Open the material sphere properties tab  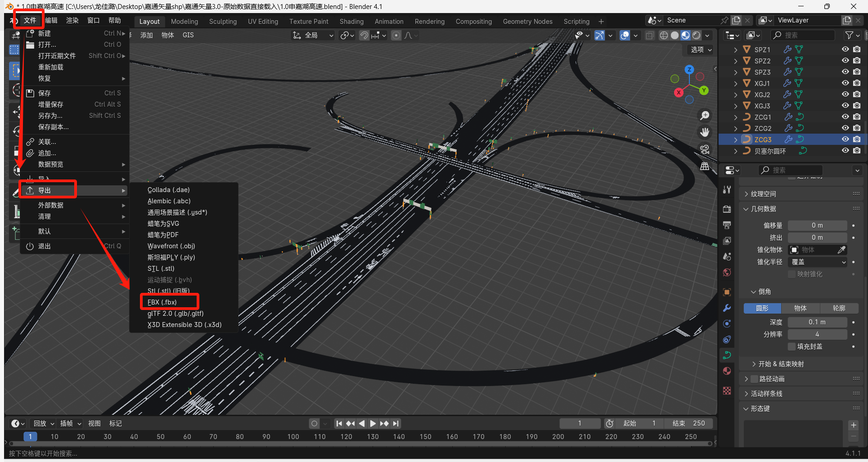coord(727,371)
